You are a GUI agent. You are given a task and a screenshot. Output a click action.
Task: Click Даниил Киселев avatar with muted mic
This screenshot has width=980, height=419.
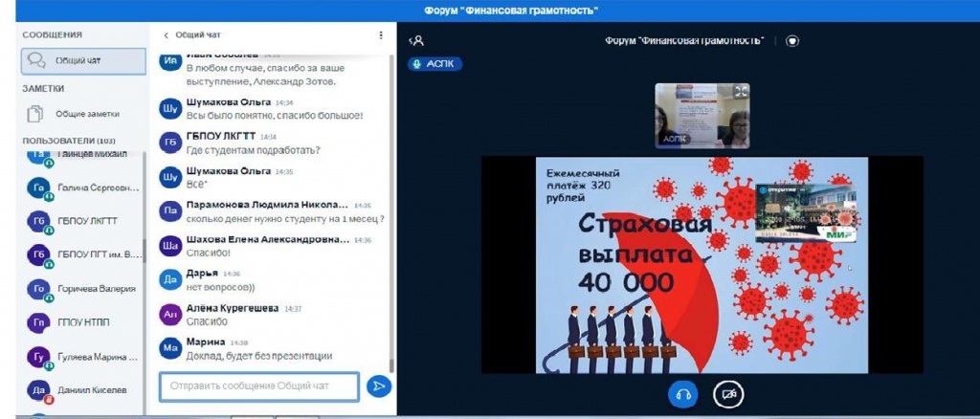click(x=38, y=390)
